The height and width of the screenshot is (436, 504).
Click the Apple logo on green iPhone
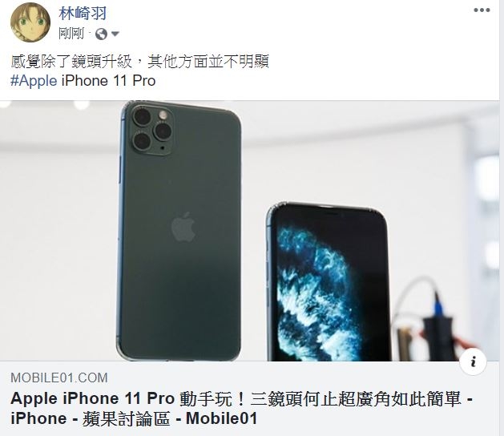click(183, 227)
